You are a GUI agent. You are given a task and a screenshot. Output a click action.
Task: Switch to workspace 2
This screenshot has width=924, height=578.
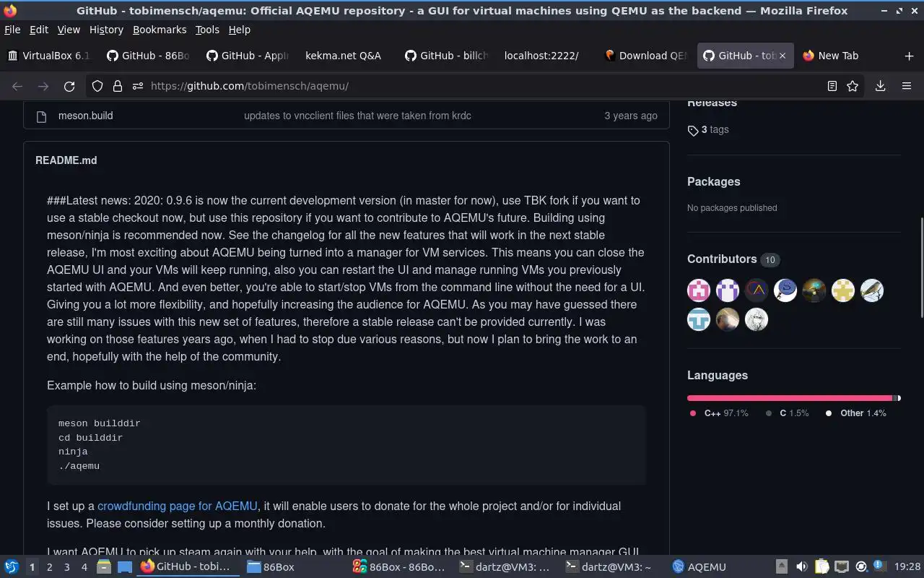[x=49, y=567]
